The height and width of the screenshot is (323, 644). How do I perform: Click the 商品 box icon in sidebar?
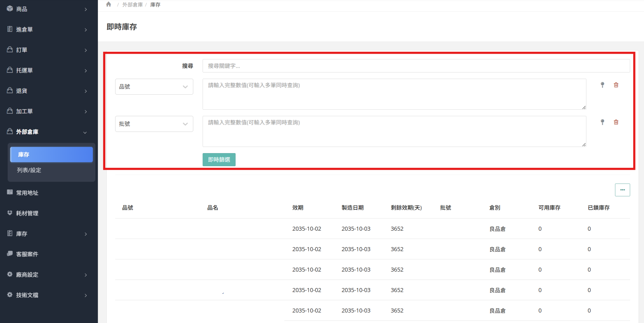(10, 9)
